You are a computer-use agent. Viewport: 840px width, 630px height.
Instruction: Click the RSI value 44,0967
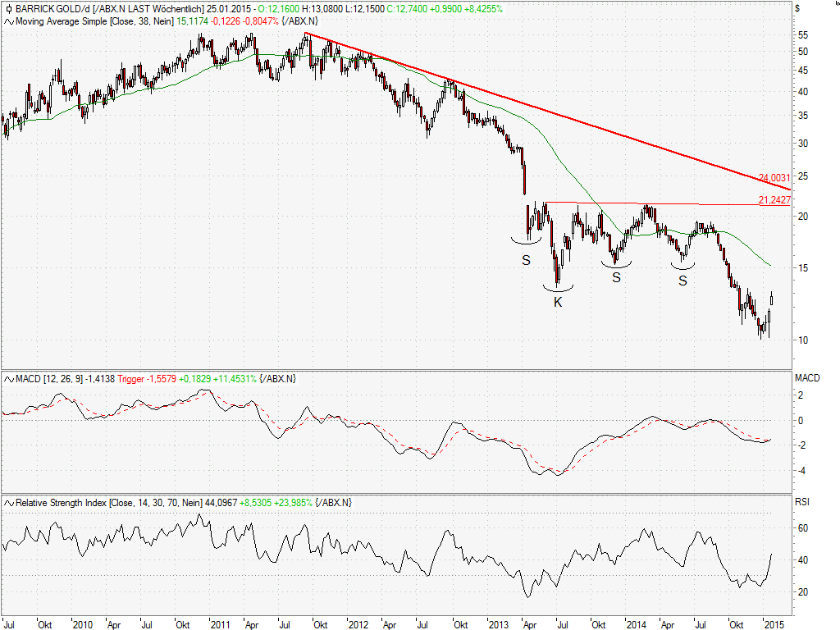click(x=221, y=503)
